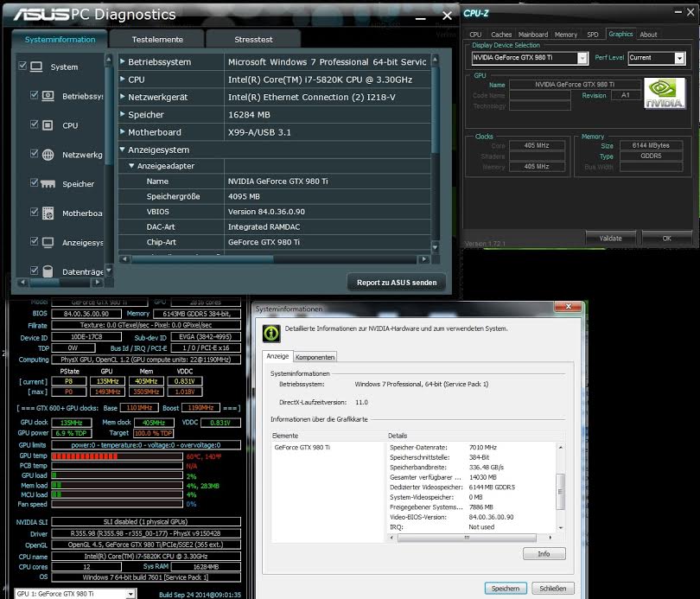The image size is (700, 599).
Task: Click the Boost 1190MHz value field
Action: click(200, 407)
